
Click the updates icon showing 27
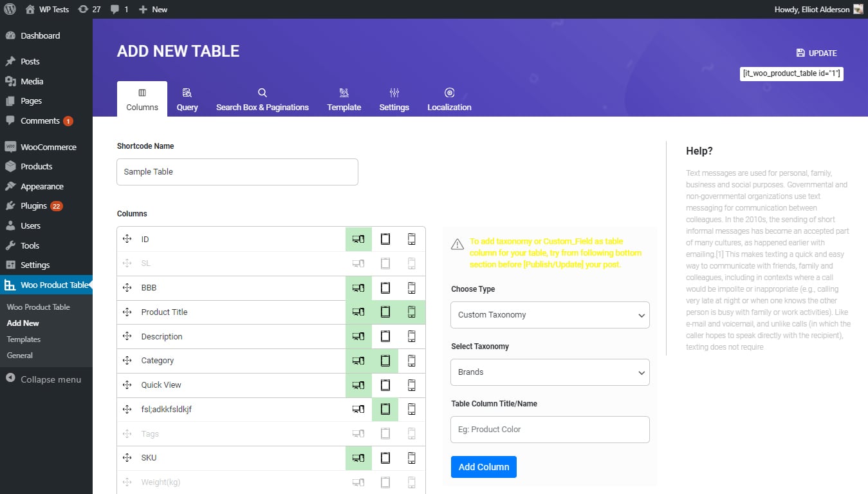[x=83, y=10]
